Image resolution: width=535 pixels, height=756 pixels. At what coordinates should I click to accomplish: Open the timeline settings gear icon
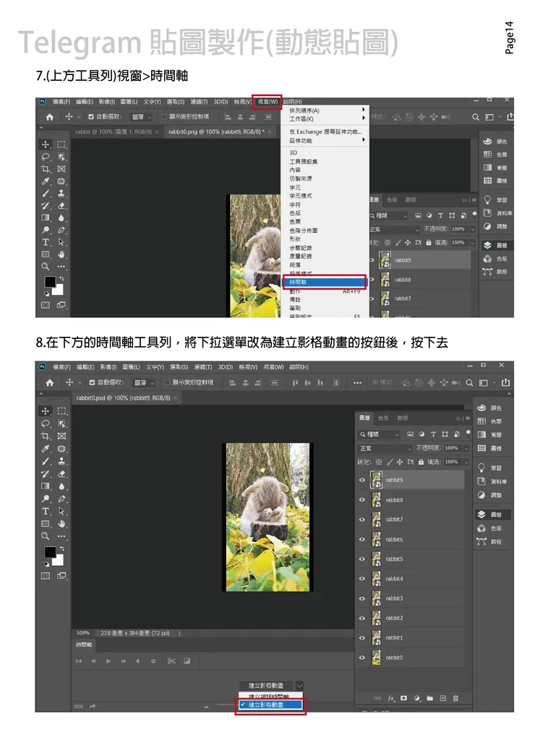153,661
